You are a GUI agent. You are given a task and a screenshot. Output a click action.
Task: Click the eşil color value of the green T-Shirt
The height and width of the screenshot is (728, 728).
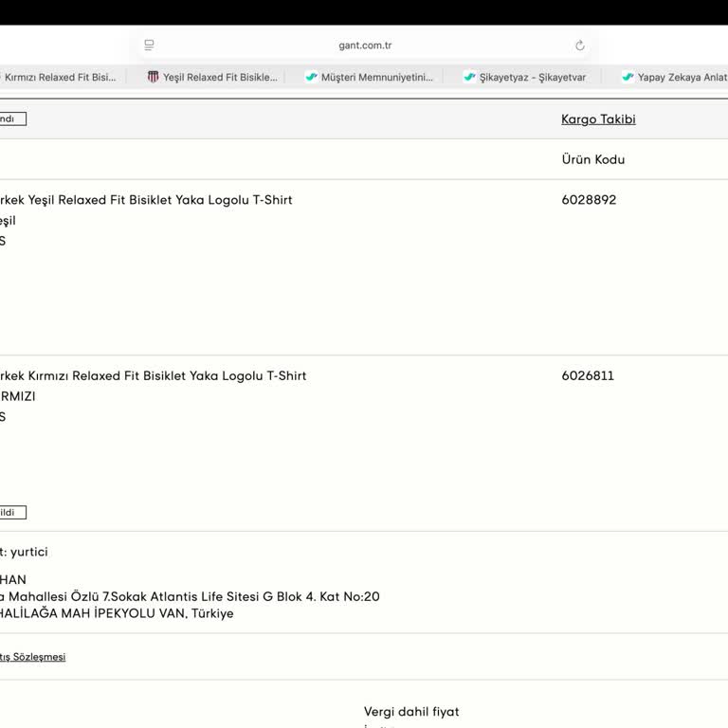(8, 221)
